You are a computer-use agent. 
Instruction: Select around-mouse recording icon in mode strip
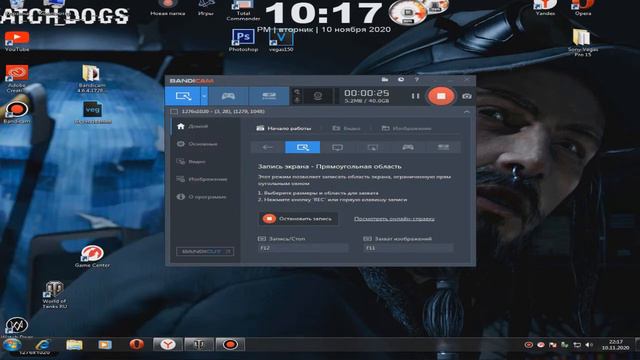[373, 147]
